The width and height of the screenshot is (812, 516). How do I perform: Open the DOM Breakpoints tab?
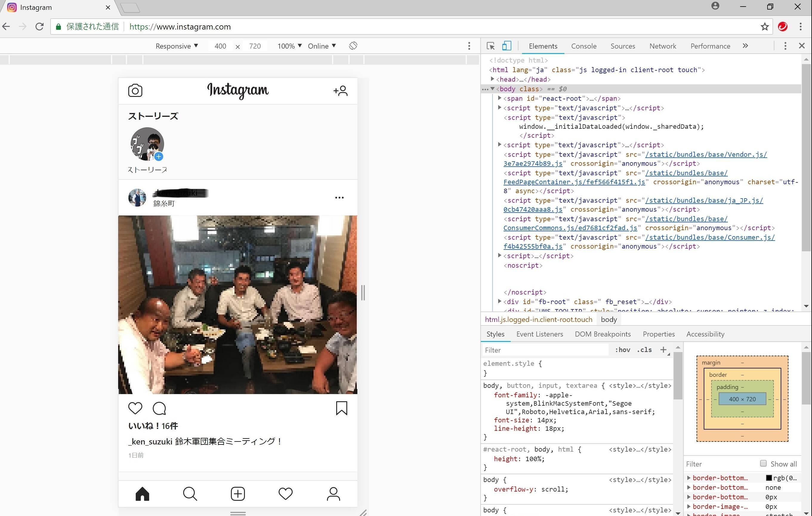click(x=603, y=334)
